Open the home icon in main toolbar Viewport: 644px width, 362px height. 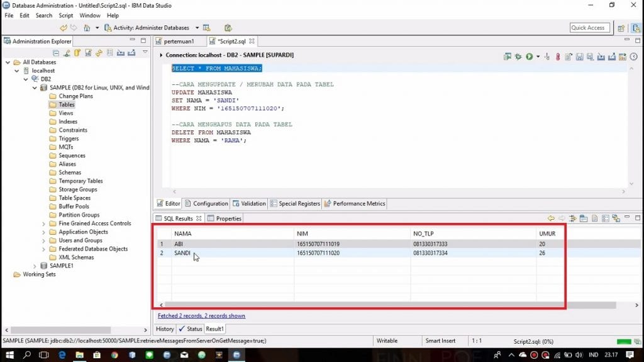(86, 28)
